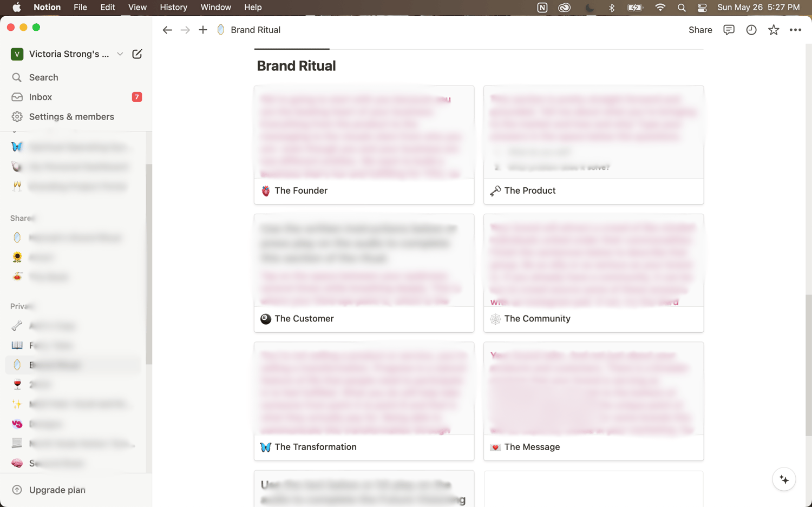812x507 pixels.
Task: Toggle the favorite star for this page
Action: click(774, 30)
